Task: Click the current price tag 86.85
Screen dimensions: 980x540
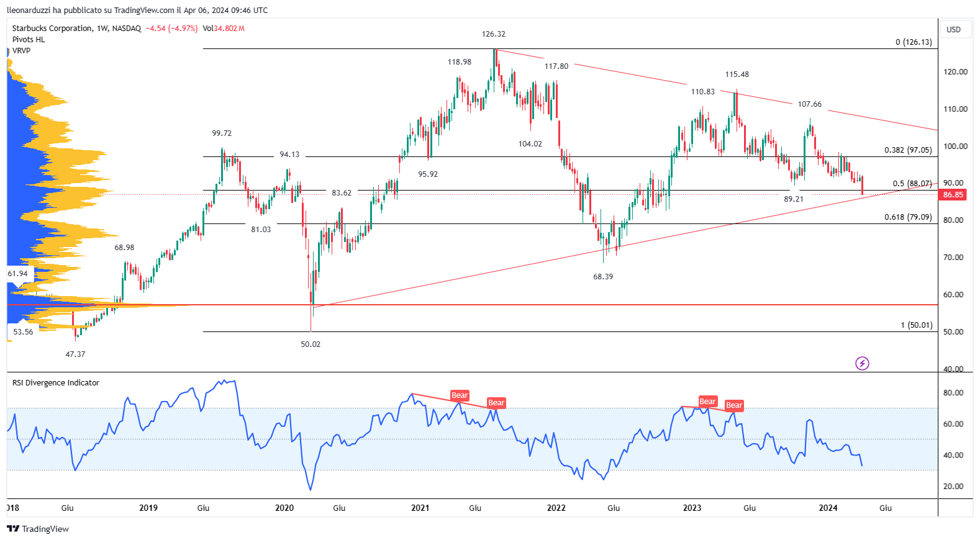Action: click(x=953, y=195)
